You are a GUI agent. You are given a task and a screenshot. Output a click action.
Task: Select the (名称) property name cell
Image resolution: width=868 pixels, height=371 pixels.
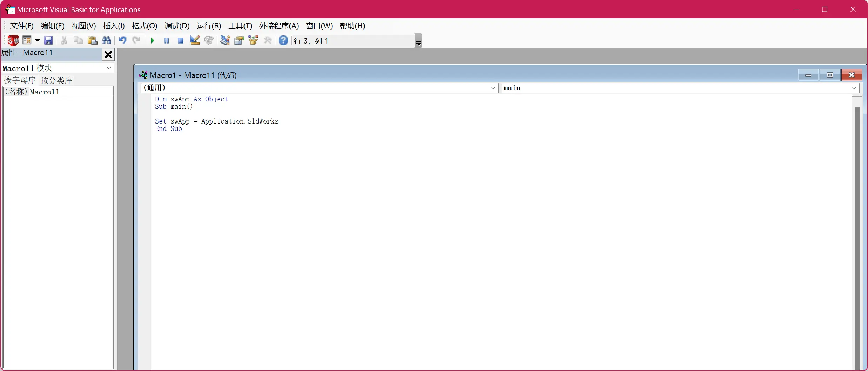[x=16, y=92]
